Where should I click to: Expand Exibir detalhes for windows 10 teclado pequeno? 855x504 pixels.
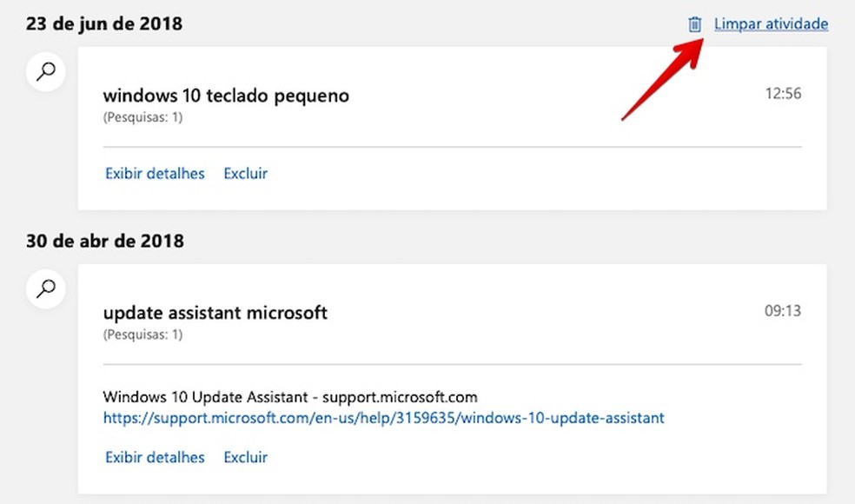pos(155,173)
